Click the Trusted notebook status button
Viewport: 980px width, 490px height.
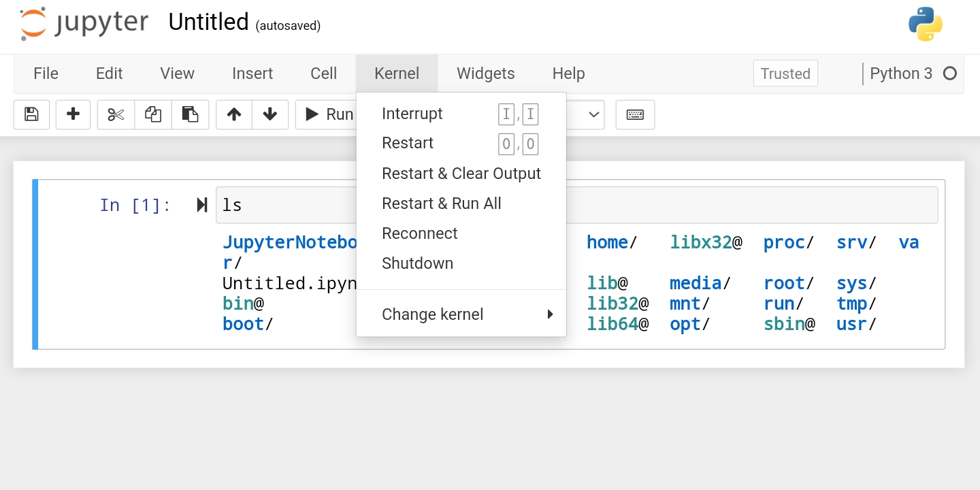pyautogui.click(x=785, y=73)
